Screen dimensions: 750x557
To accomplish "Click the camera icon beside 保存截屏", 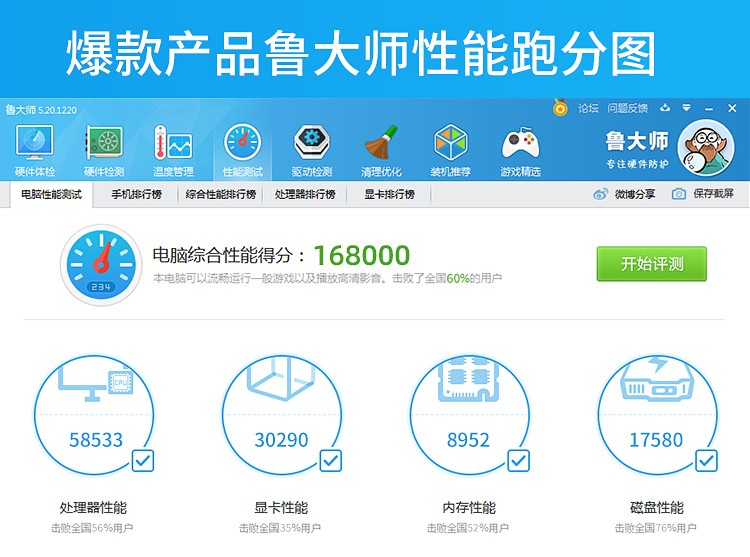I will (678, 194).
